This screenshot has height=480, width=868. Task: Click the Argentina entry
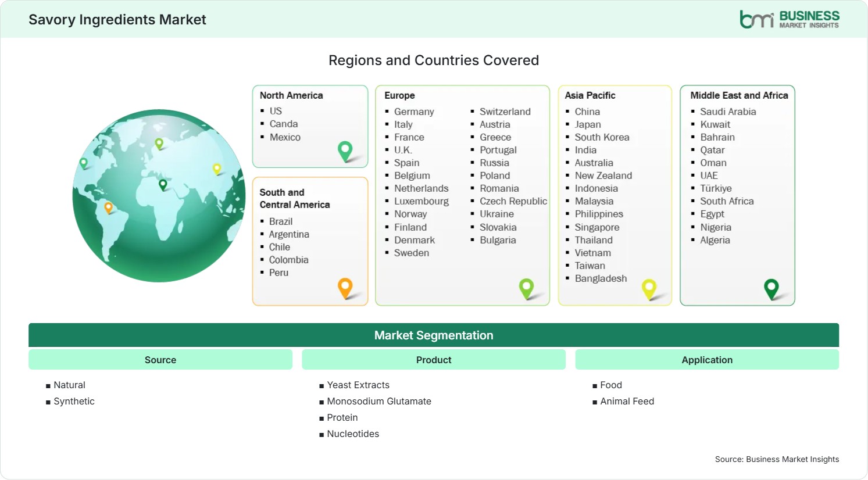tap(289, 234)
